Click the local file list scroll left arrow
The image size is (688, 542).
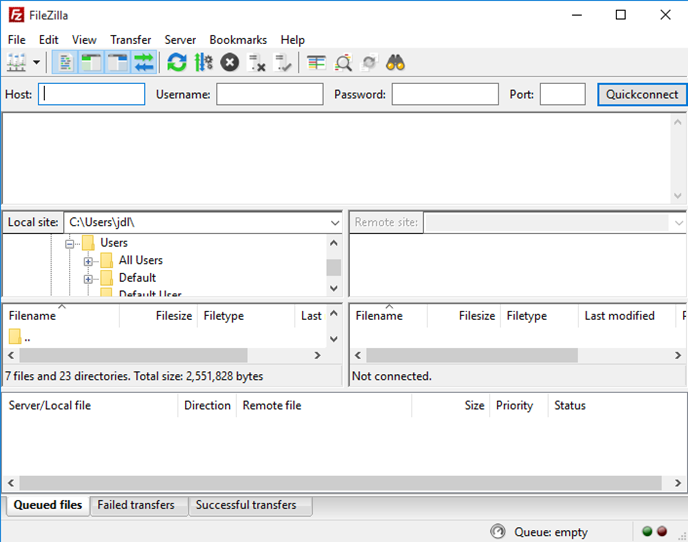[11, 355]
